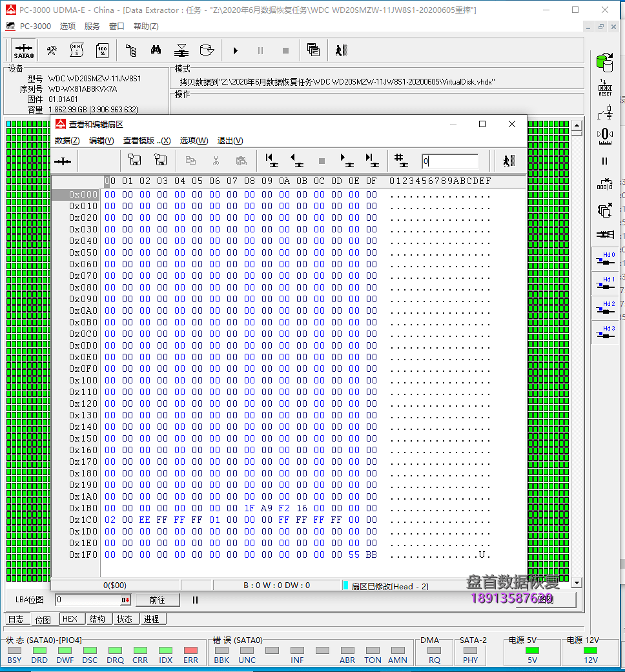625x672 pixels.
Task: Switch to the 位图 tab
Action: pos(43,620)
